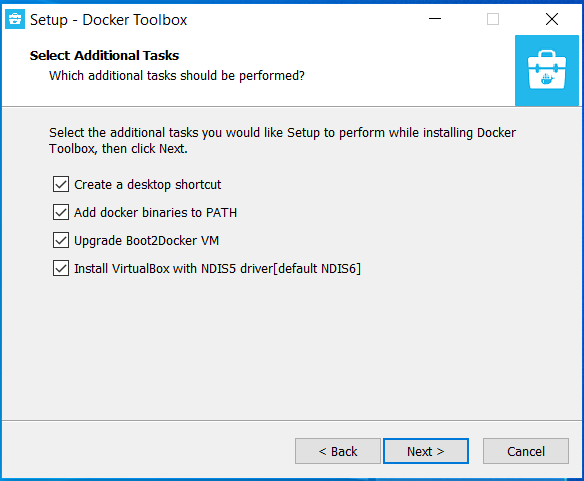The width and height of the screenshot is (584, 481).
Task: Cancel the Docker Toolbox setup
Action: [x=526, y=451]
